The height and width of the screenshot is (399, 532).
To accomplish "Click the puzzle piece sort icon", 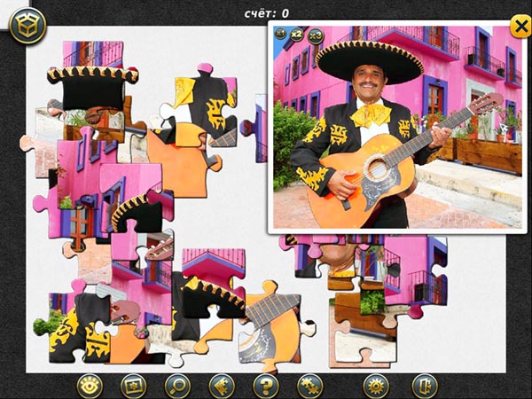I will 222,386.
